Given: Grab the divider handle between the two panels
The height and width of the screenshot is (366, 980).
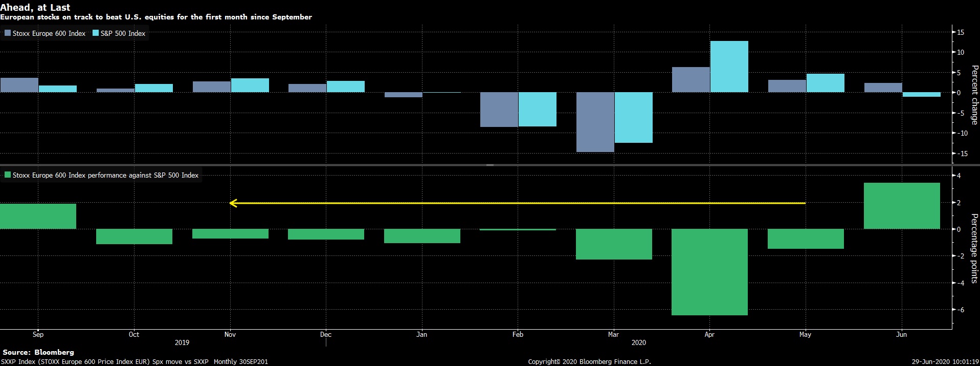Looking at the screenshot, I should 489,165.
